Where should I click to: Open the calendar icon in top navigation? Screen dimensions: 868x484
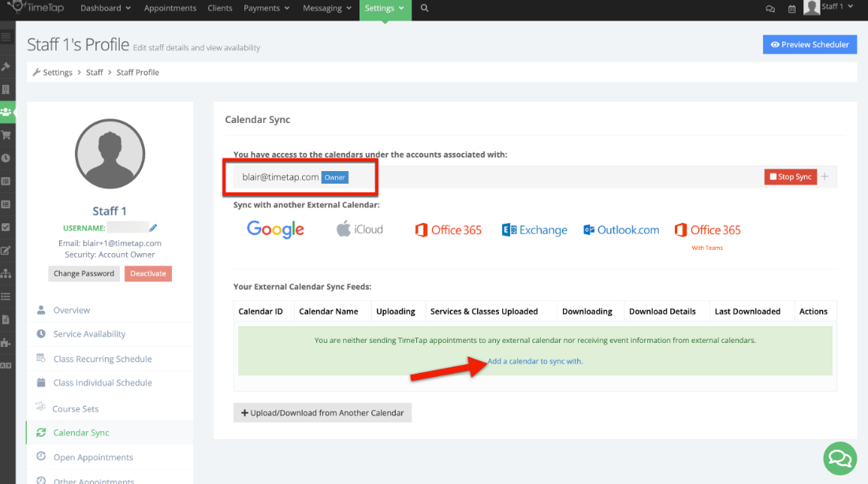pyautogui.click(x=793, y=9)
